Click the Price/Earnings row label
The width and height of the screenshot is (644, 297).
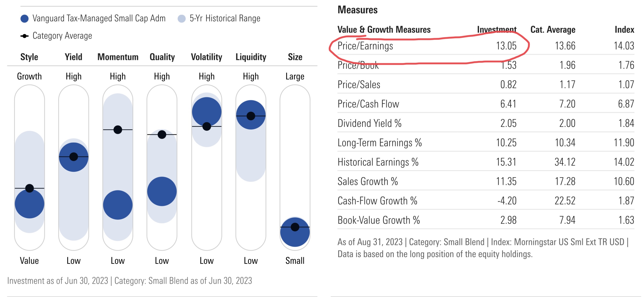(365, 46)
